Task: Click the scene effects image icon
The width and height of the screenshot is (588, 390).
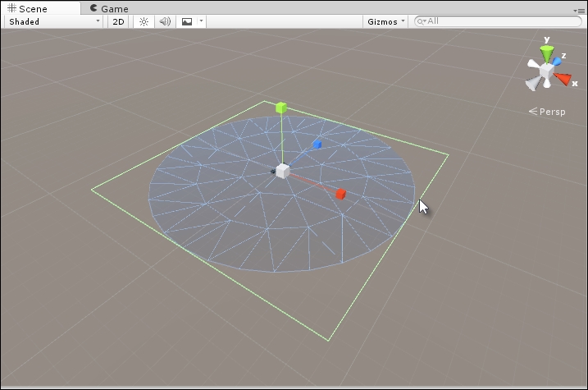Action: [x=187, y=21]
